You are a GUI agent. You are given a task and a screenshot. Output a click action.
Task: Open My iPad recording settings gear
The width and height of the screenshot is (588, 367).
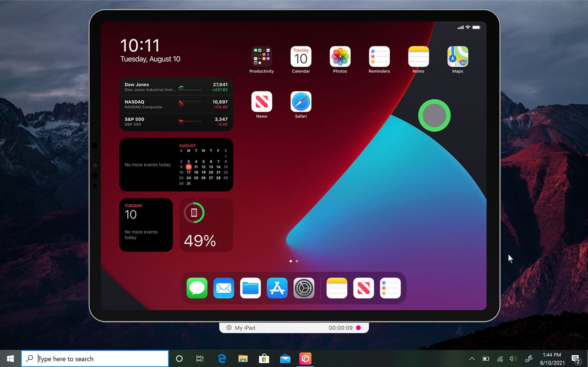tap(229, 327)
